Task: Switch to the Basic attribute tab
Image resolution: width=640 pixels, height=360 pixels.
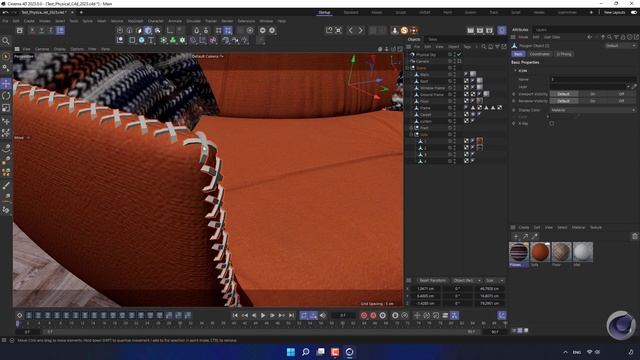Action: [518, 54]
